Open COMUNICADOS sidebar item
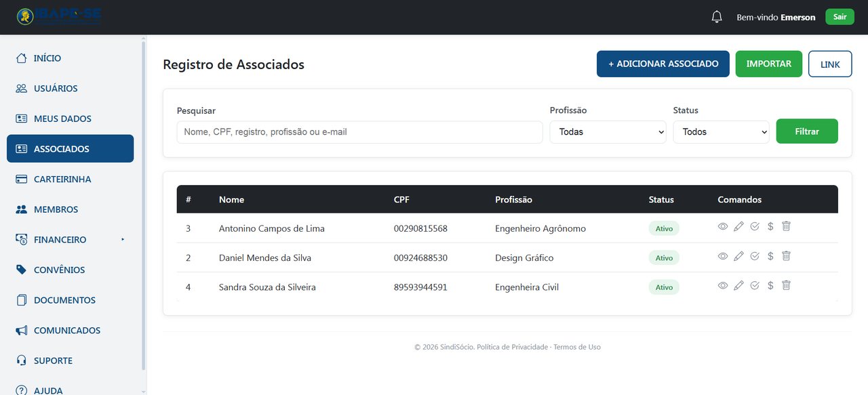The width and height of the screenshot is (868, 395). pos(70,331)
